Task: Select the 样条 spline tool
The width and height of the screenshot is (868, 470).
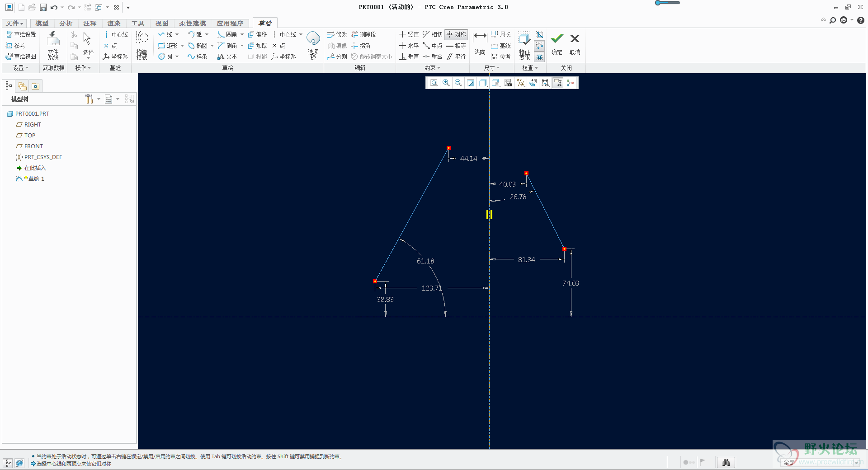Action: point(198,56)
